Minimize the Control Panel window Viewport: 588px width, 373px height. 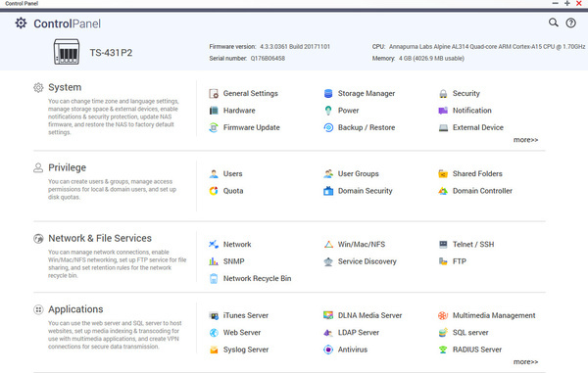(556, 3)
